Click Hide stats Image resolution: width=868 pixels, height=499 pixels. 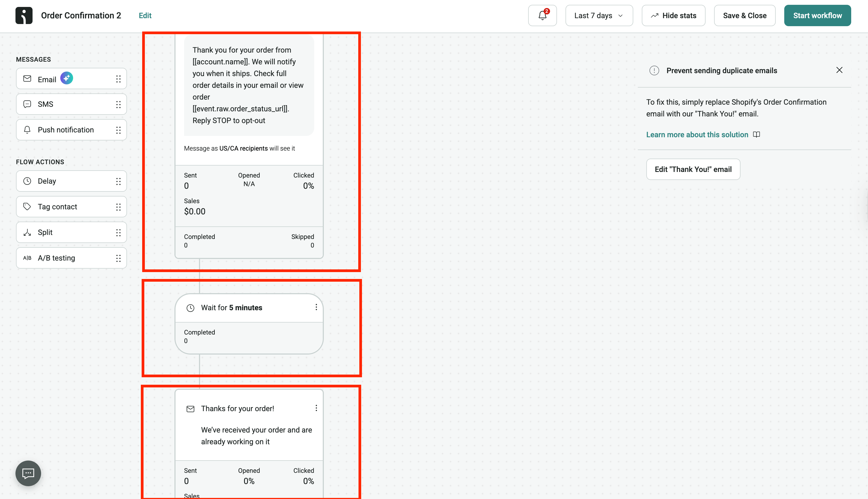[673, 15]
